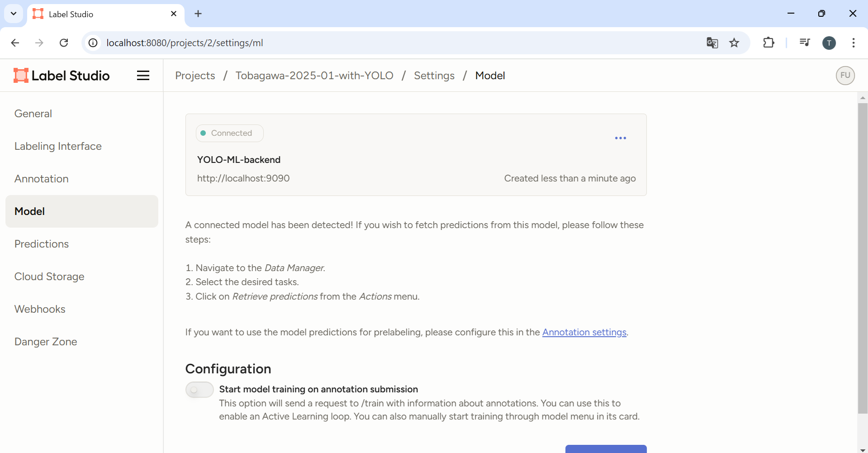
Task: Follow the Annotation settings hyperlink
Action: (x=584, y=332)
